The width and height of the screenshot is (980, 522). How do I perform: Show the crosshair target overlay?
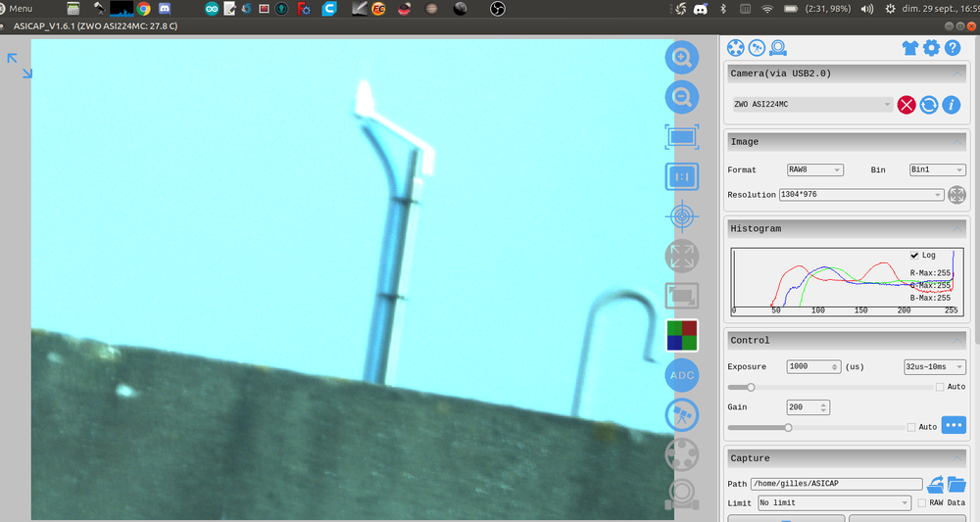(681, 216)
